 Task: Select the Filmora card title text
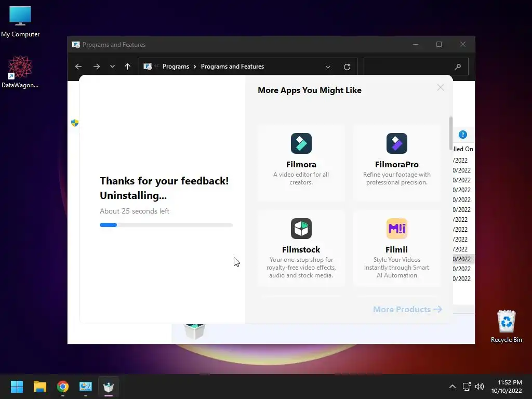coord(301,165)
